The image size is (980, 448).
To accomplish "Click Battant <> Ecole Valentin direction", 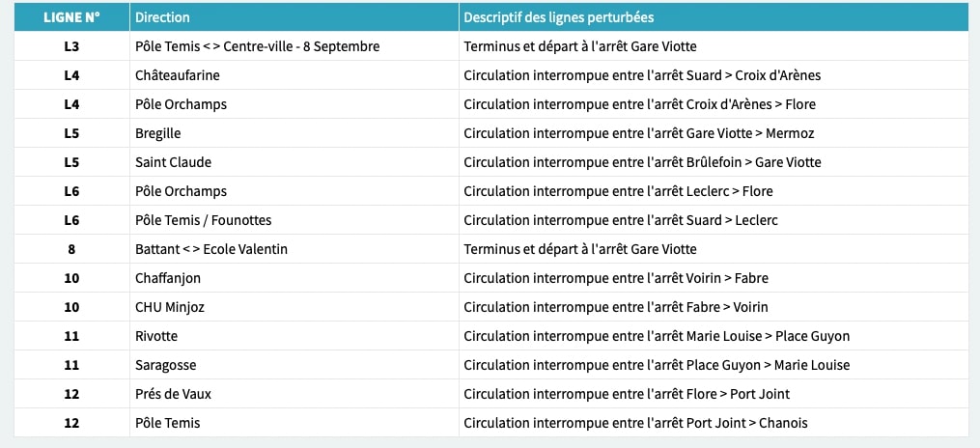I will pyautogui.click(x=211, y=249).
